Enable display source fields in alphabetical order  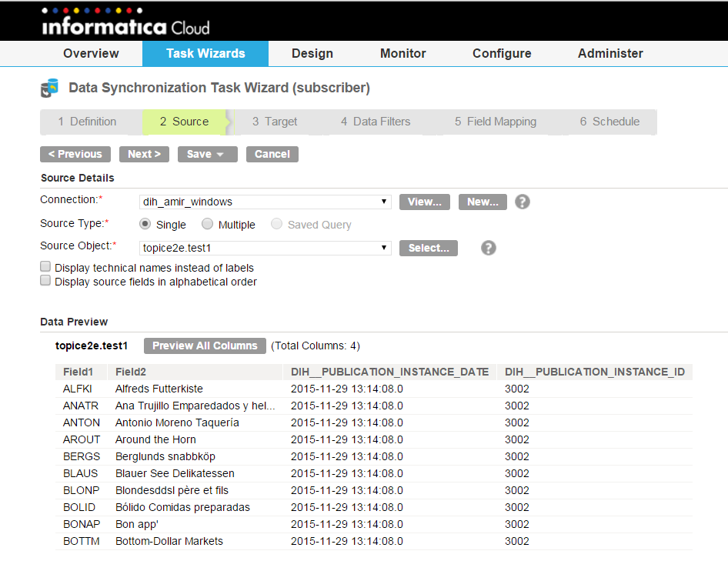(45, 280)
